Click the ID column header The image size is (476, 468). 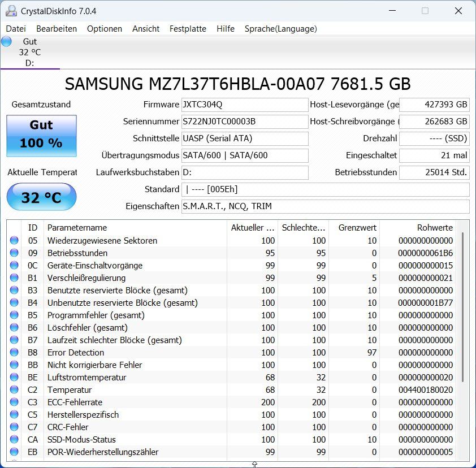pyautogui.click(x=32, y=228)
